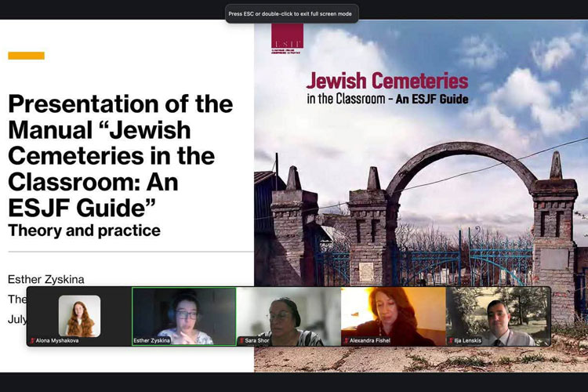The width and height of the screenshot is (588, 392).
Task: Select Alexandra Fishel's video tile
Action: pos(394,316)
